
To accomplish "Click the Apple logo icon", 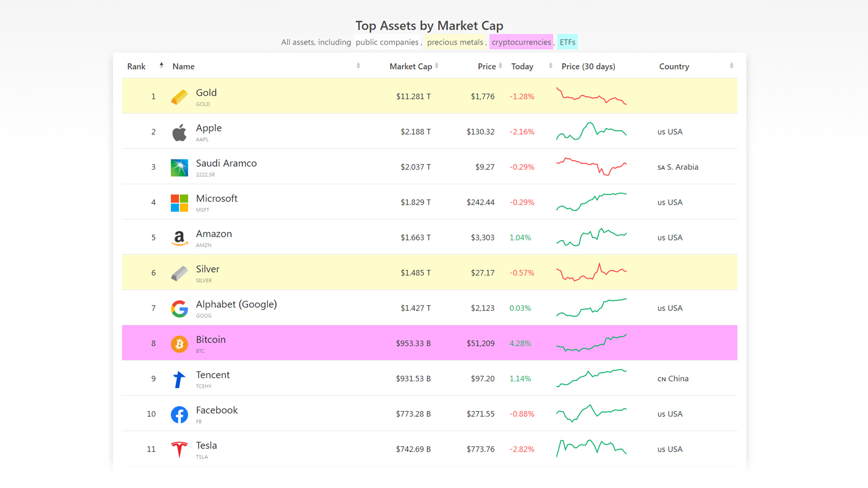I will point(179,132).
